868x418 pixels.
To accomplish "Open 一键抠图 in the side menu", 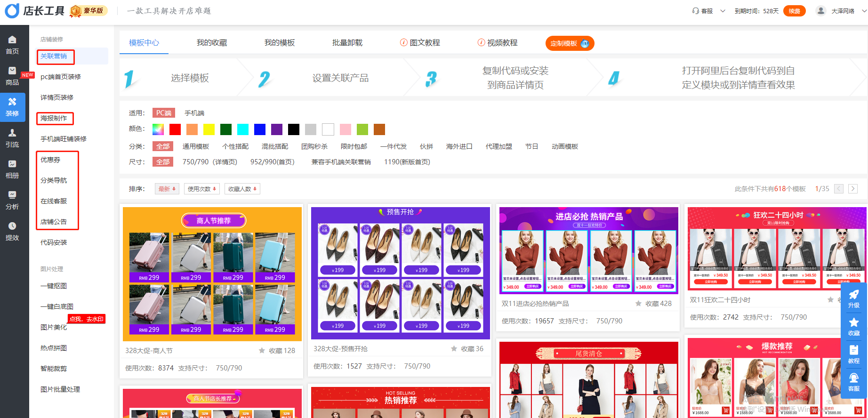I will coord(54,286).
